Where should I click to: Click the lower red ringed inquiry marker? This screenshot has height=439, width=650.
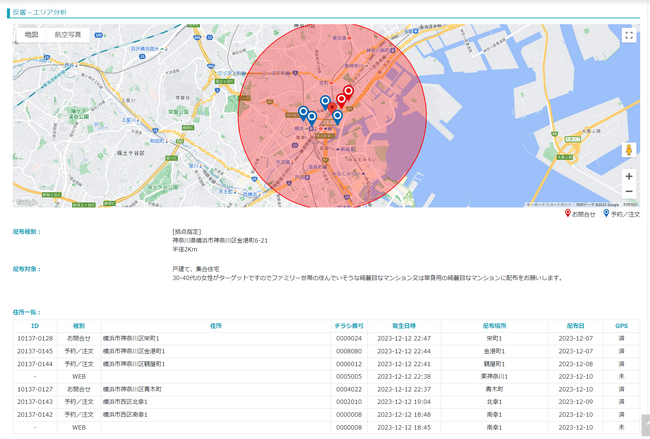[341, 100]
